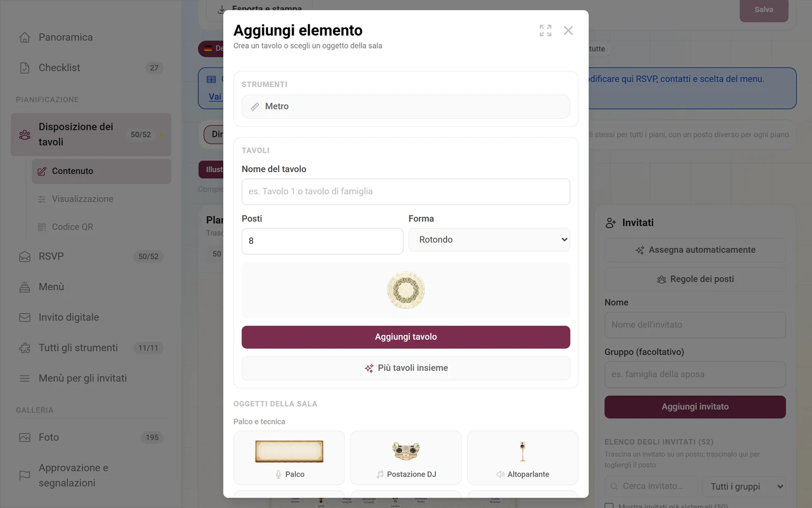Close the Aggiungi elemento dialog
This screenshot has height=508, width=812.
coord(568,30)
